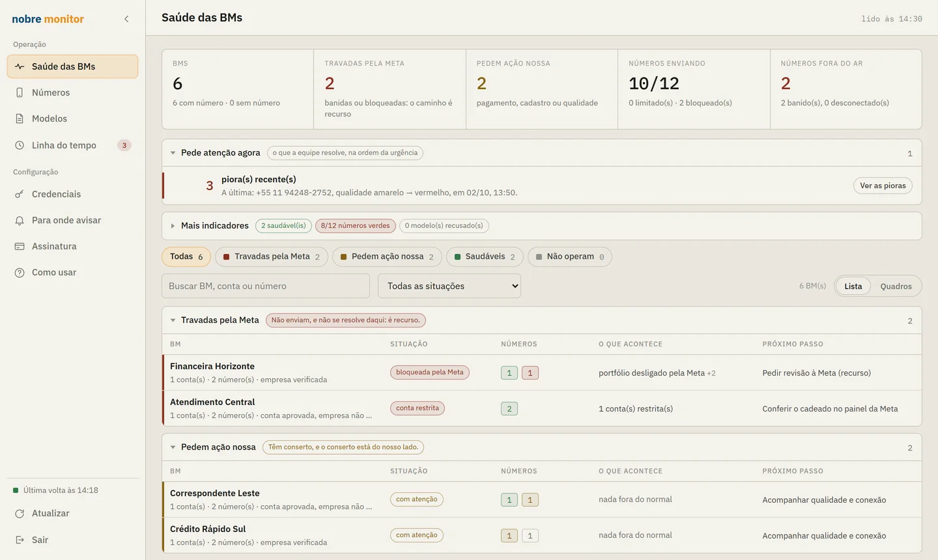Click the Buscar BM search field
The width and height of the screenshot is (938, 560).
click(266, 286)
